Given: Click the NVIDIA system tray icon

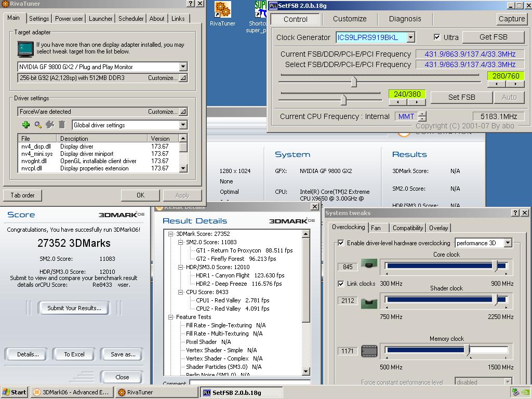Looking at the screenshot, I should point(526,392).
